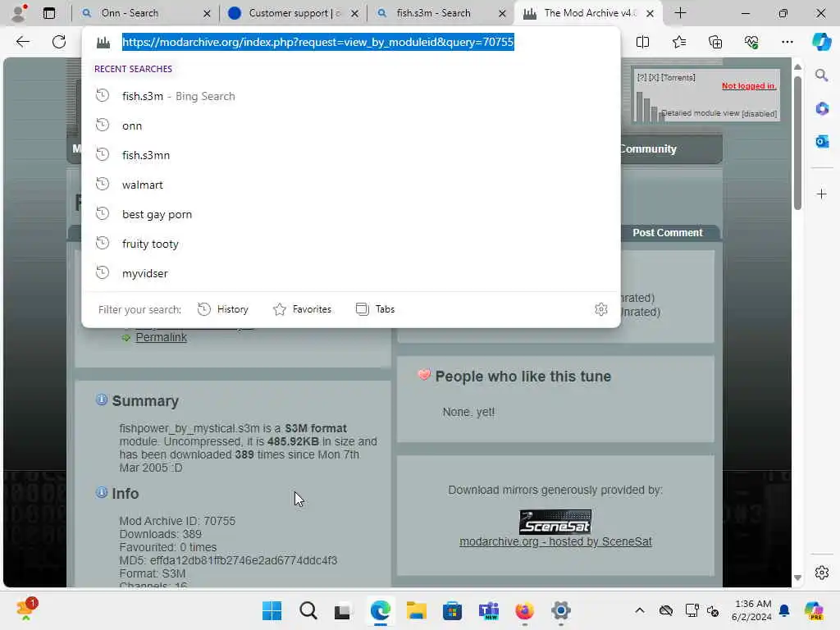Open sidebar settings gear icon

821,573
